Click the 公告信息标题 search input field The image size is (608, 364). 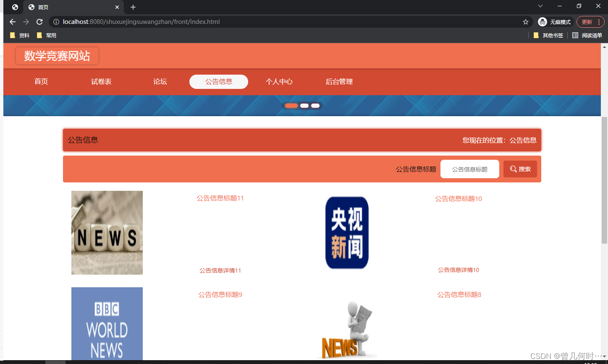coord(470,169)
